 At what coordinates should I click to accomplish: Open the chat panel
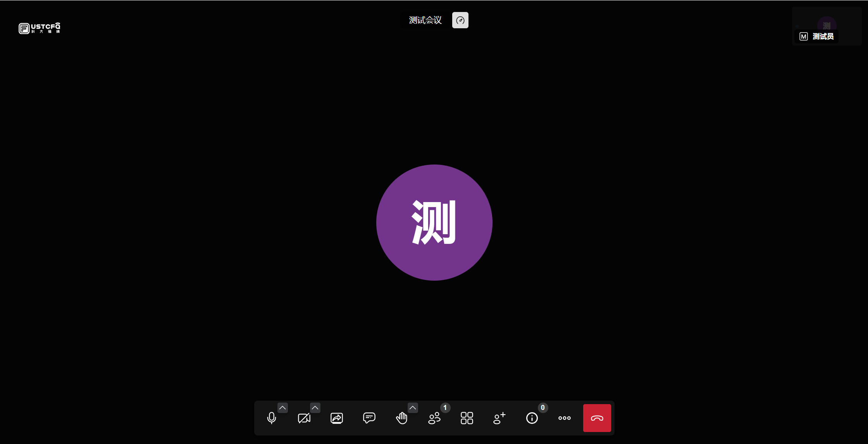pos(369,418)
